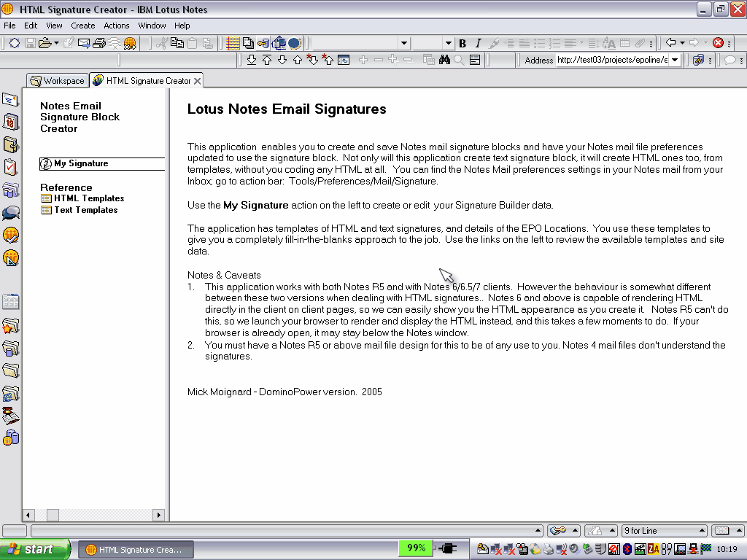Click the Copy toolbar icon
The height and width of the screenshot is (560, 747).
pyautogui.click(x=177, y=43)
